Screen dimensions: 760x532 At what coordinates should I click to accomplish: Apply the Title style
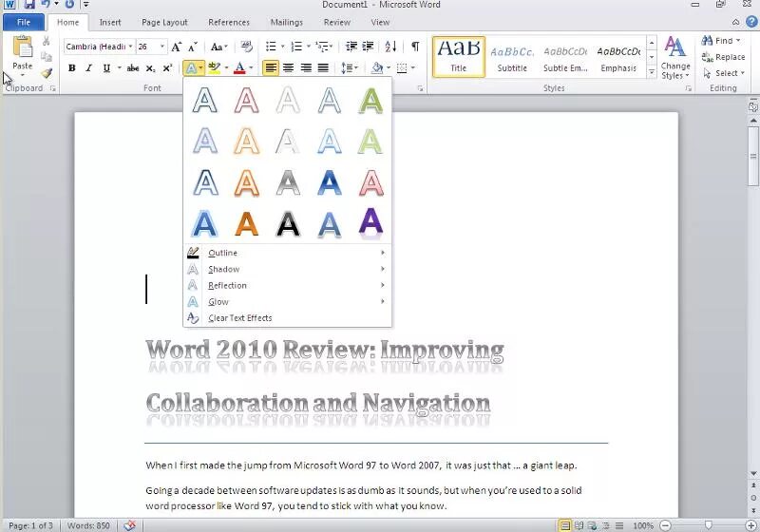point(459,57)
